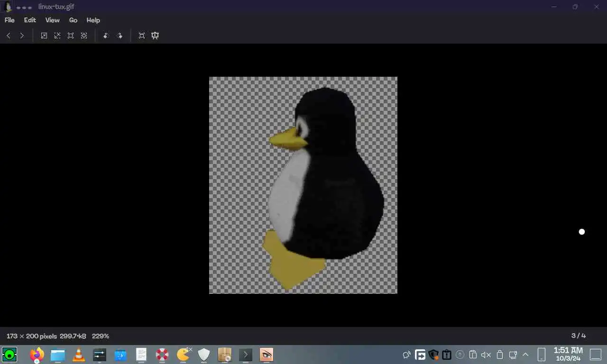
Task: Open the settings sliders taskbar icon
Action: pyautogui.click(x=100, y=355)
